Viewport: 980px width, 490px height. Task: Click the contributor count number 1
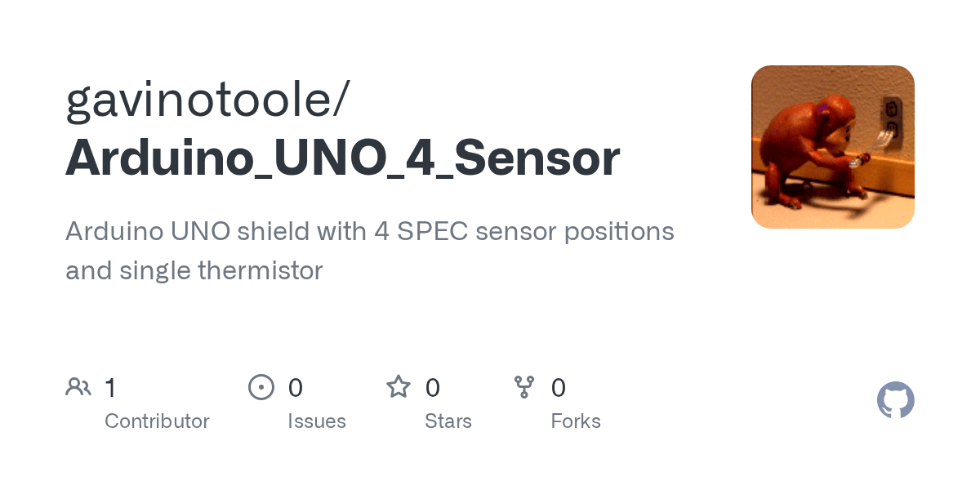(x=111, y=387)
